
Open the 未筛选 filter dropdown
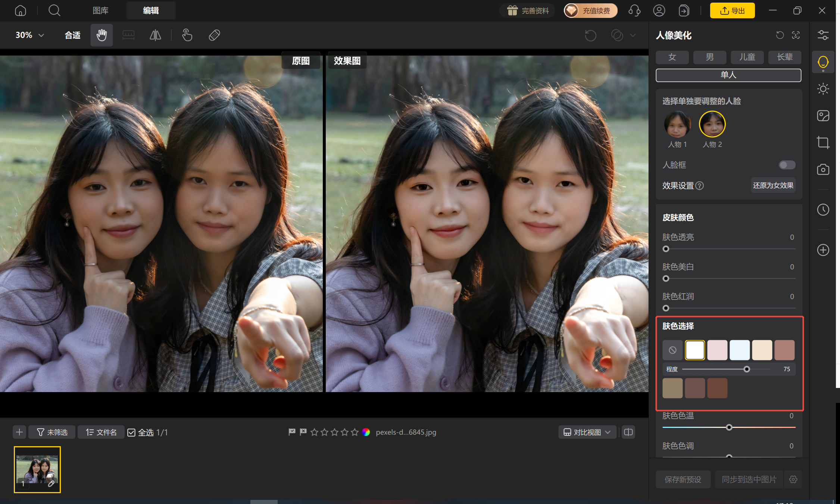pyautogui.click(x=52, y=432)
